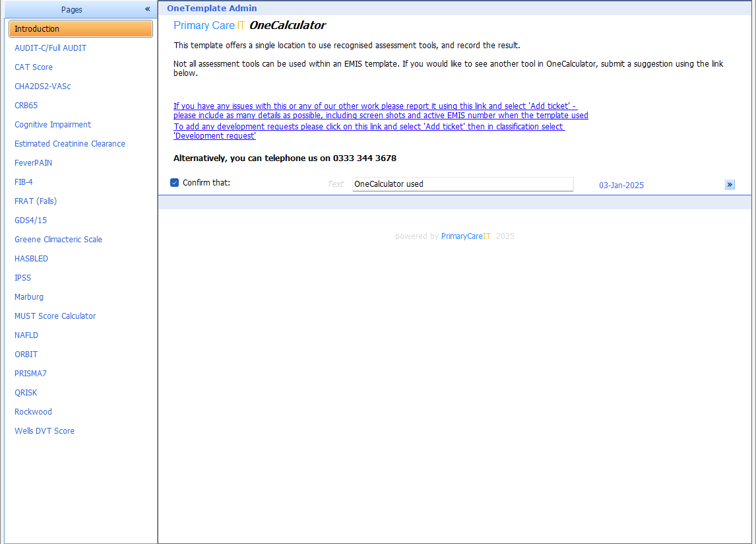
Task: Click the 'OneCalculator used' text field
Action: click(462, 184)
